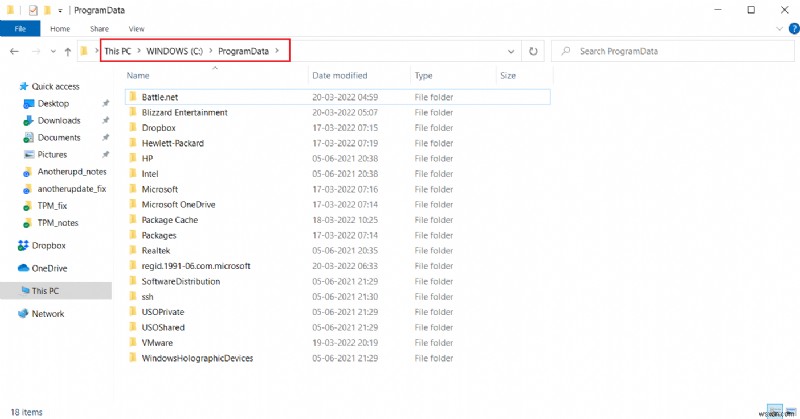
Task: Select the Blizzard Entertainment folder icon
Action: [133, 112]
